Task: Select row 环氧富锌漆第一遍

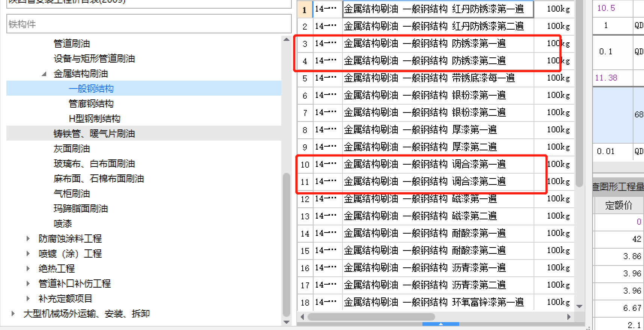Action: (x=436, y=302)
